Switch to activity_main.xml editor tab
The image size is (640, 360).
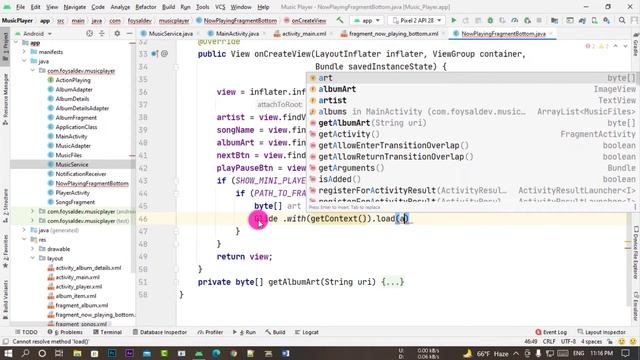(x=304, y=33)
